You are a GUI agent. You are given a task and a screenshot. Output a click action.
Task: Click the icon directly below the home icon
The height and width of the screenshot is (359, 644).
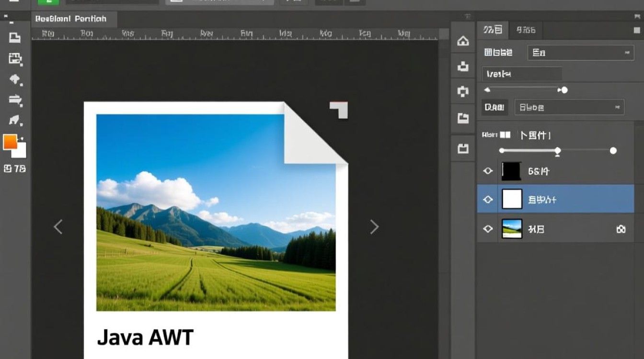(x=463, y=67)
